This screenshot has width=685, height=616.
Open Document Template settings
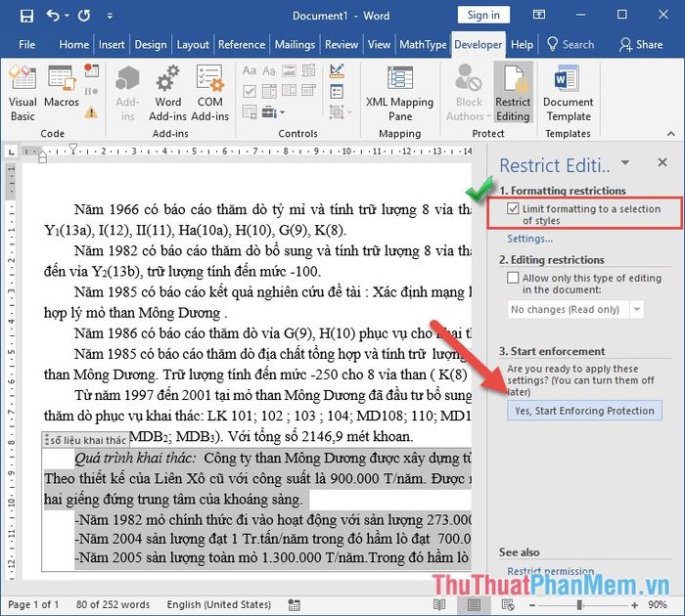[568, 93]
